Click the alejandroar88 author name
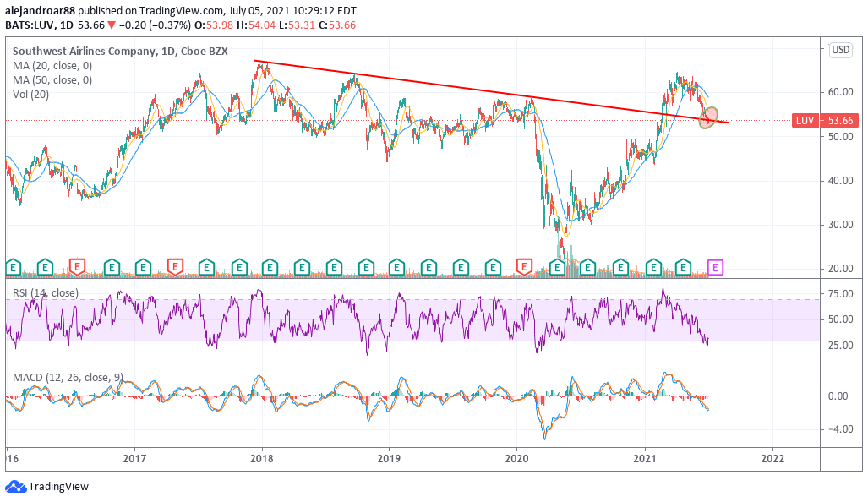 click(41, 10)
